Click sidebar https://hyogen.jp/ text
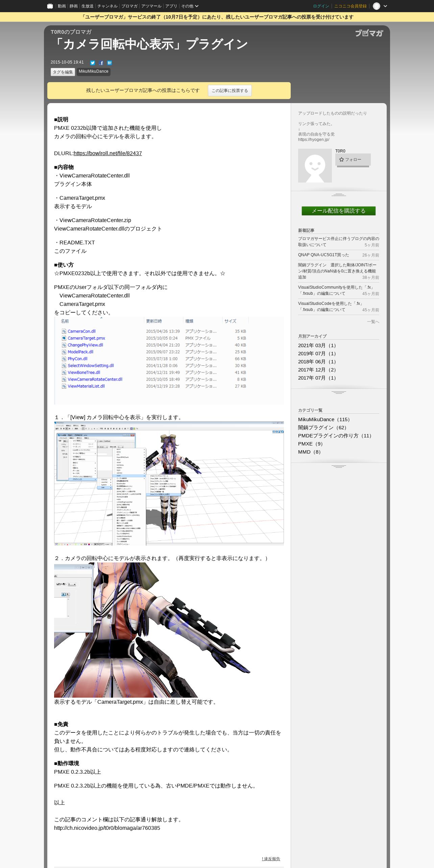This screenshot has height=868, width=434. (x=314, y=140)
